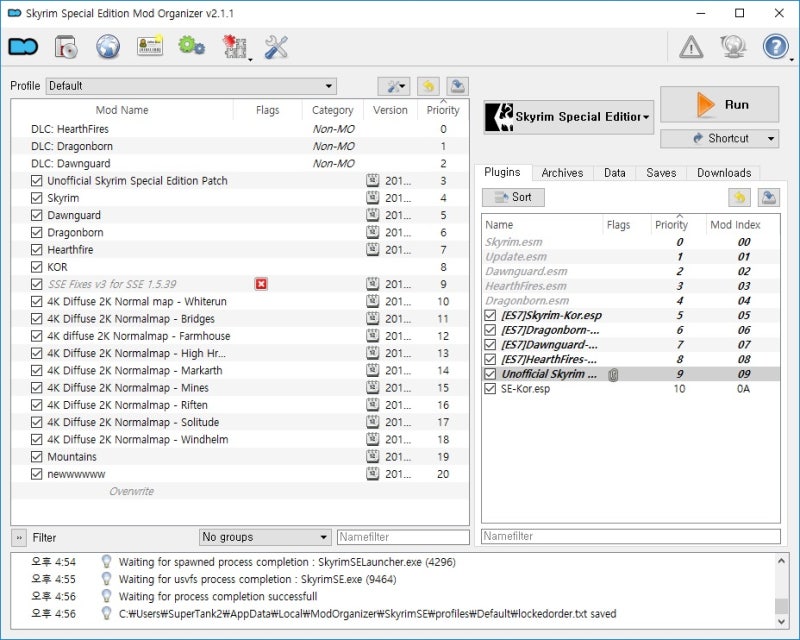Viewport: 800px width, 640px height.
Task: Open the Profiles ID card icon
Action: click(x=149, y=46)
